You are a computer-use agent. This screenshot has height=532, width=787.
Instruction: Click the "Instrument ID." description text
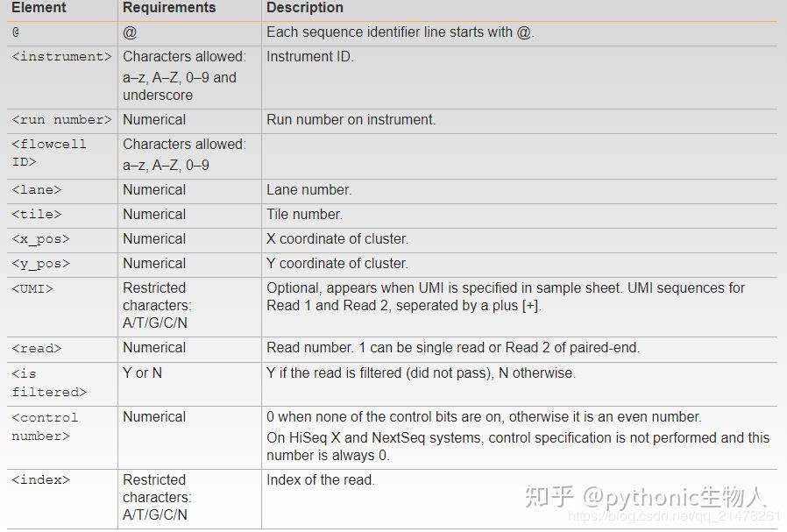(310, 57)
